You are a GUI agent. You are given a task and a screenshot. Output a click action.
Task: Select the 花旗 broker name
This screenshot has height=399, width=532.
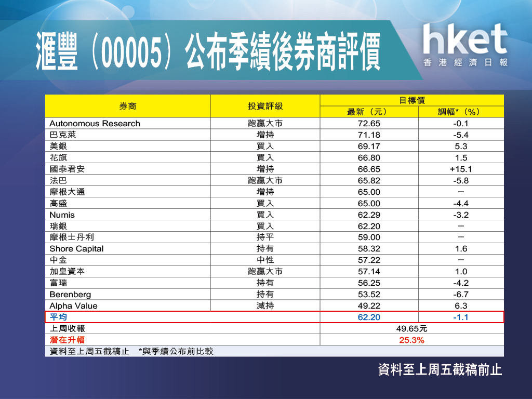[58, 158]
